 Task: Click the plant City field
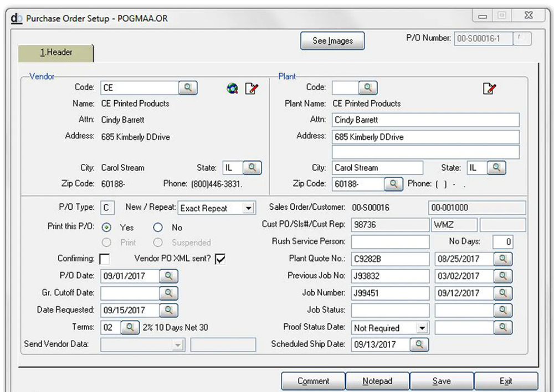[377, 168]
